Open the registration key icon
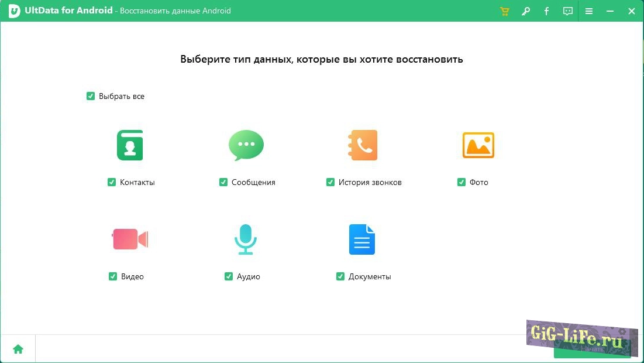The image size is (644, 363). click(525, 11)
